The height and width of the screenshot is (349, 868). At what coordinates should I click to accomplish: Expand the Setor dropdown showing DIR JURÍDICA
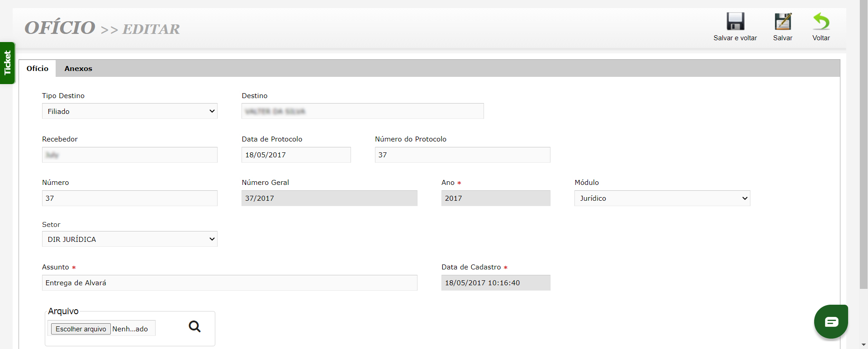pyautogui.click(x=129, y=239)
